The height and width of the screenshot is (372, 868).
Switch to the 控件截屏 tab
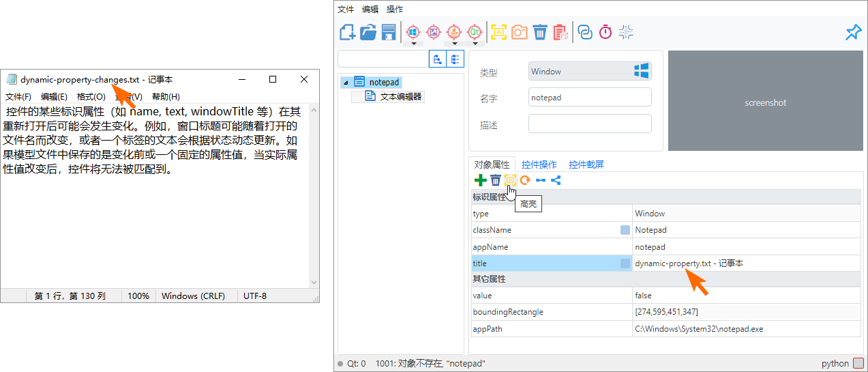click(x=586, y=164)
